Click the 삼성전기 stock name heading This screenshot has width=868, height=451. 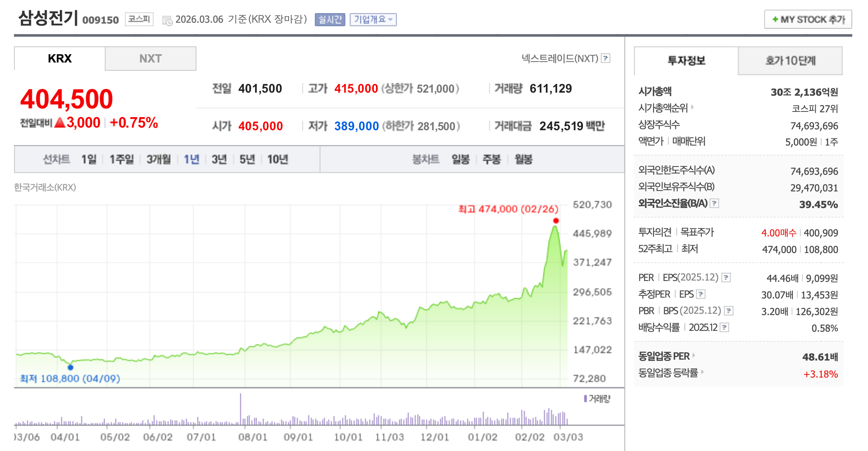(x=48, y=18)
